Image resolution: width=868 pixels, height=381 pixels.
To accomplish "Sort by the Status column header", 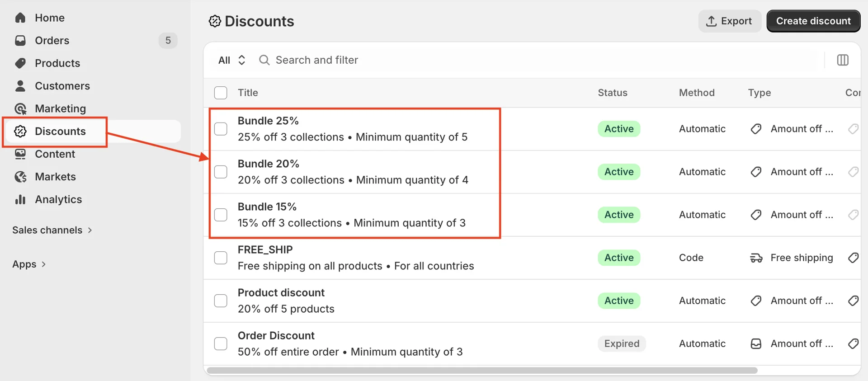I will [x=612, y=93].
